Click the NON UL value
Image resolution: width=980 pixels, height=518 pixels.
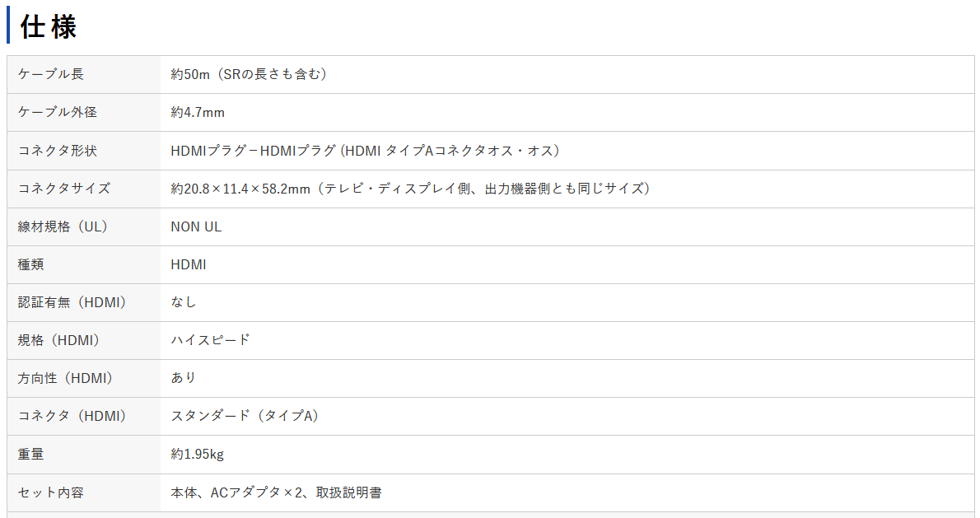click(x=196, y=226)
